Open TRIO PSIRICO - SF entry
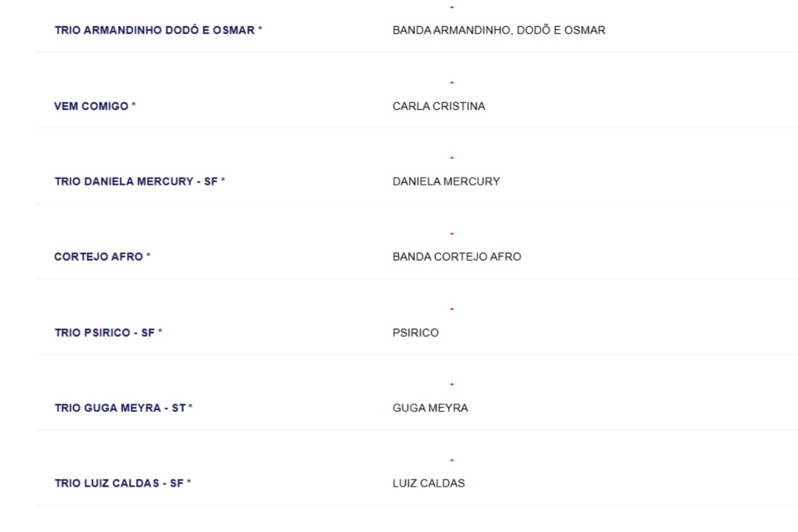 [x=108, y=332]
